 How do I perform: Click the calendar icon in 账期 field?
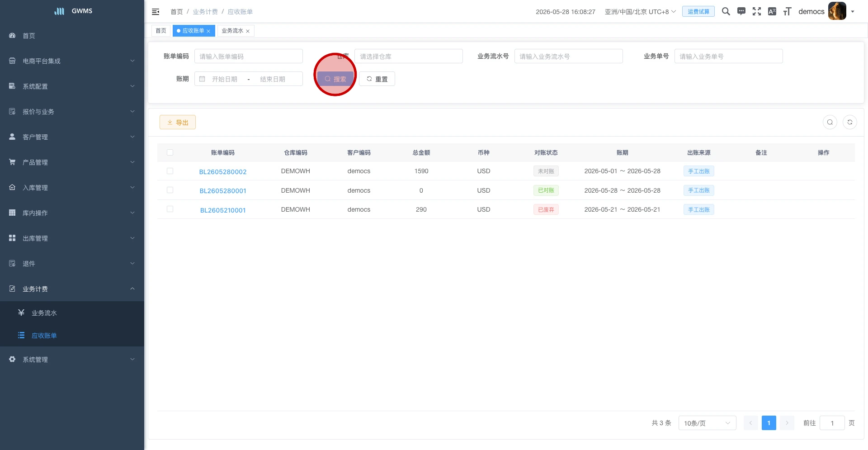[202, 79]
